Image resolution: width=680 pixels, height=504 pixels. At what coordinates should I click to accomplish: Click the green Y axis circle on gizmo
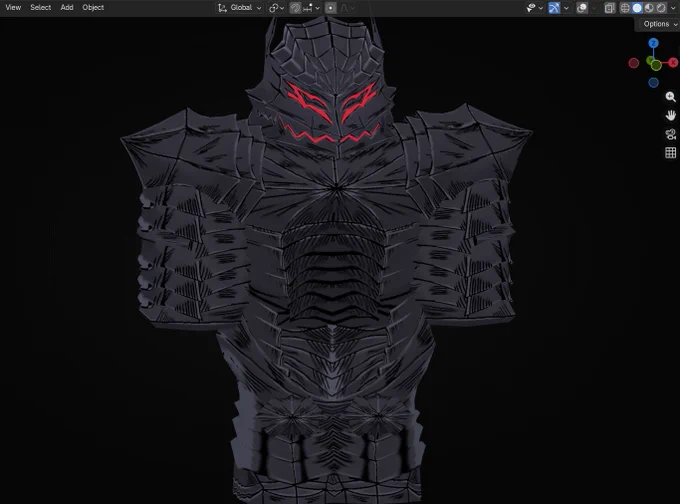(x=656, y=65)
